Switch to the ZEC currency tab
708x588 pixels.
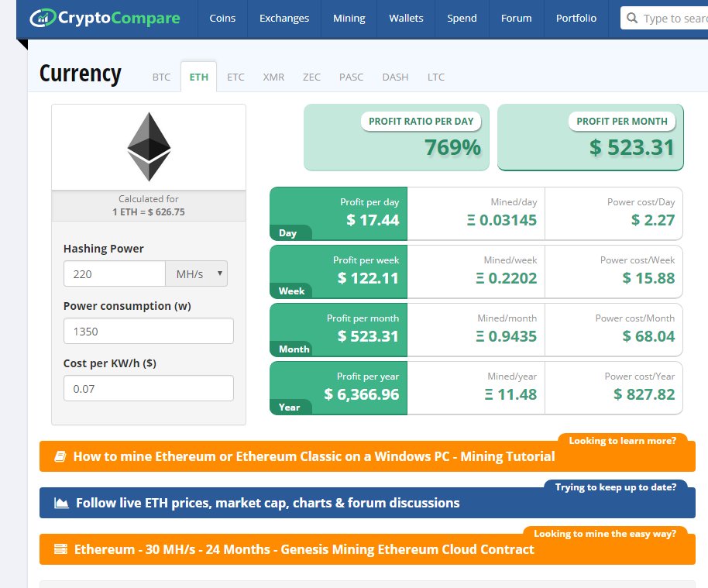[311, 77]
